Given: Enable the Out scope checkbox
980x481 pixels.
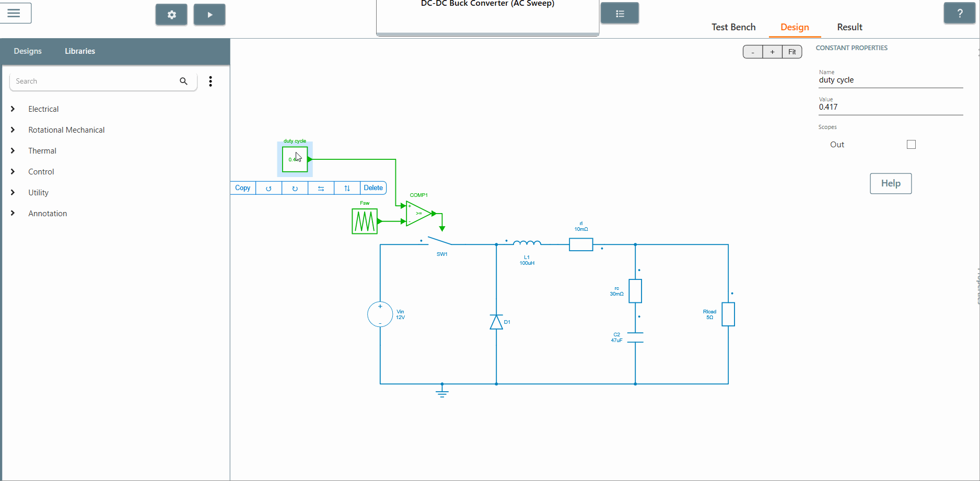Looking at the screenshot, I should click(x=911, y=145).
